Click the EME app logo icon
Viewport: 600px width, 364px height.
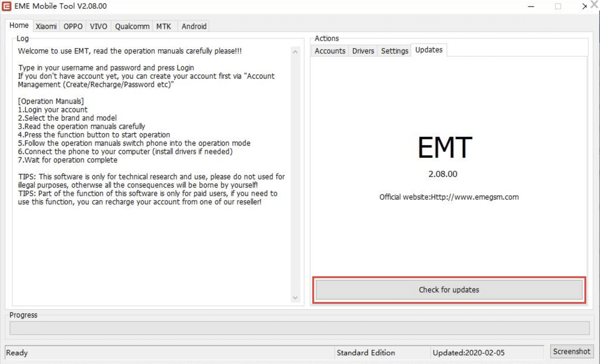7,6
